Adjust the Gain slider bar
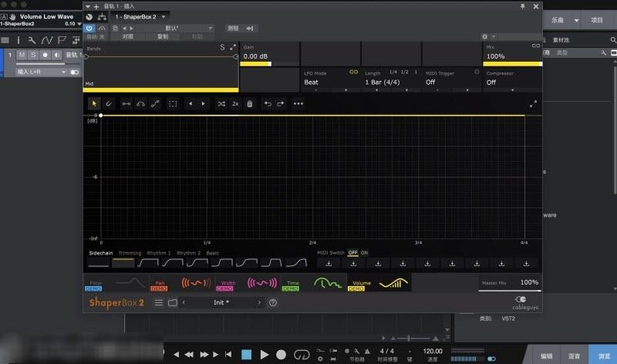This screenshot has width=617, height=364. click(269, 64)
